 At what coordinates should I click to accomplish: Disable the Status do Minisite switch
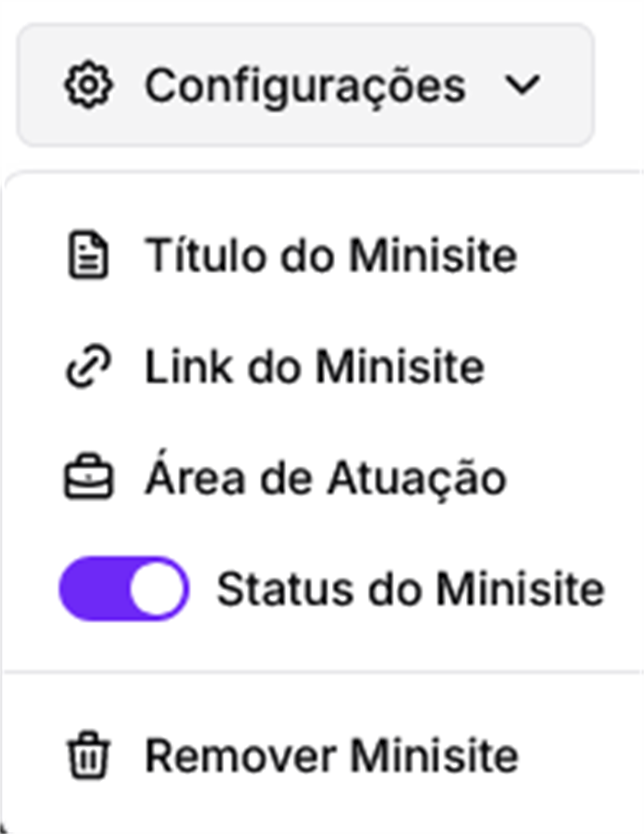click(x=124, y=588)
